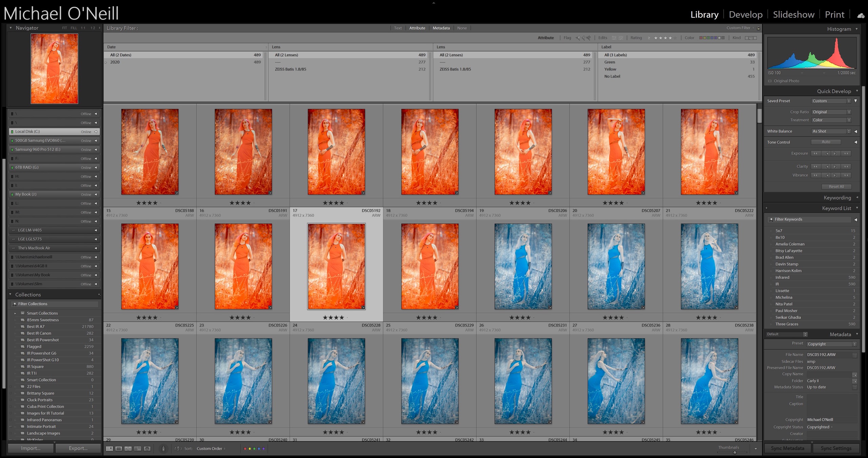Click badge icon on thumbnail DSC05192

coord(363,307)
